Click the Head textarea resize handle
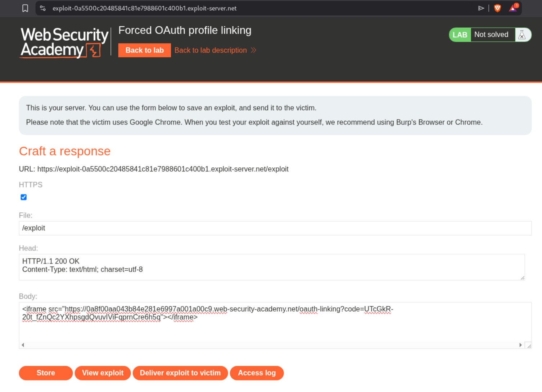Screen dimensions: 542x392 [x=522, y=278]
